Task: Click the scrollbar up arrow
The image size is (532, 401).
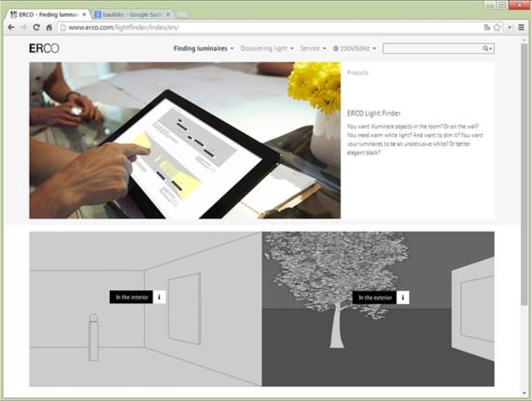Action: [x=524, y=40]
